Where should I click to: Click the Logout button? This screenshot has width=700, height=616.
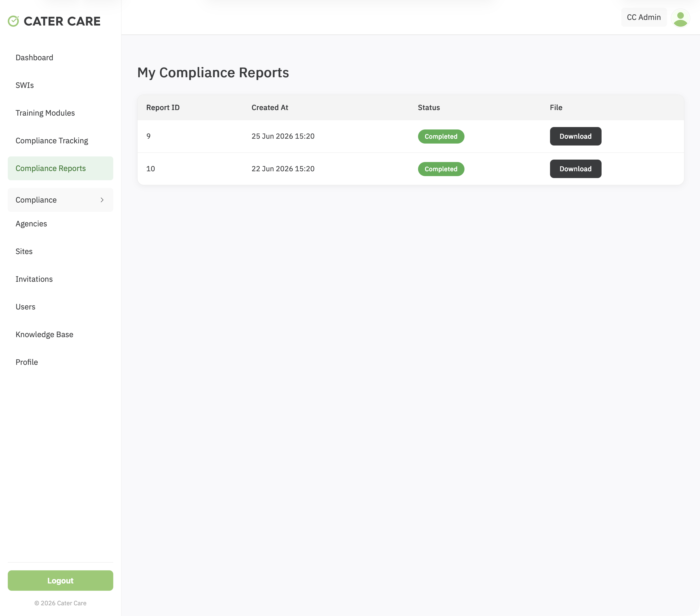[60, 580]
